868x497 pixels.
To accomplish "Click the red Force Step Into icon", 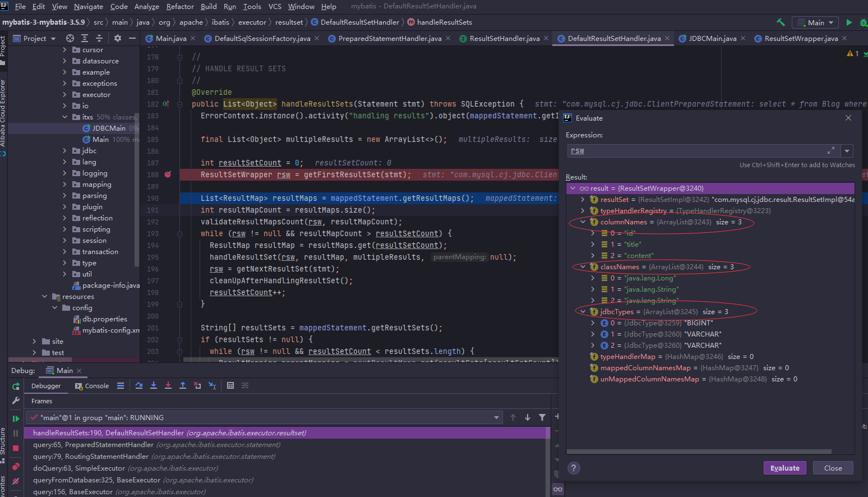I will tap(168, 385).
